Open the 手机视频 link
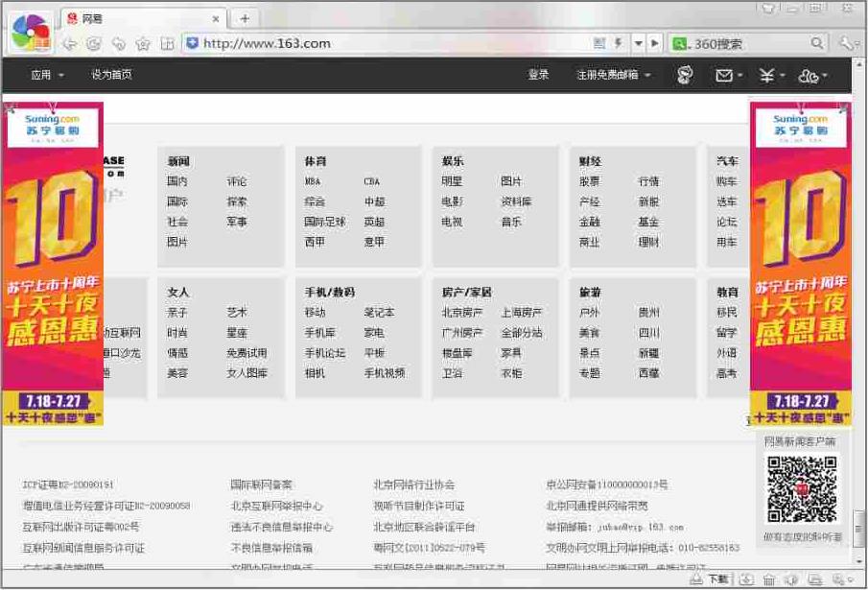 [x=385, y=373]
